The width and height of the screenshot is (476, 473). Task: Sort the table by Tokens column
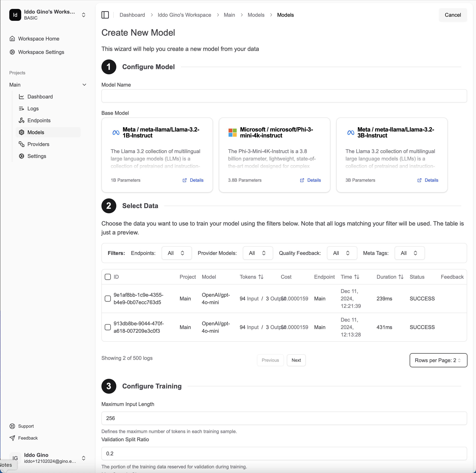[261, 277]
